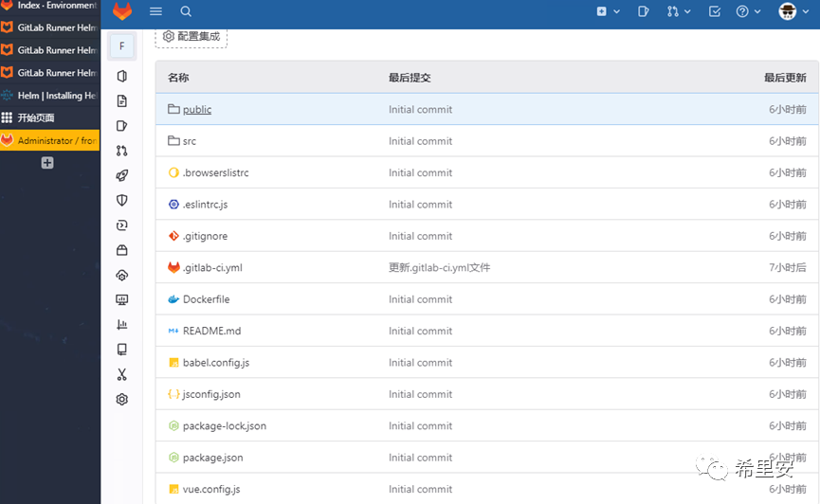Click the search magnifier icon

click(x=186, y=11)
